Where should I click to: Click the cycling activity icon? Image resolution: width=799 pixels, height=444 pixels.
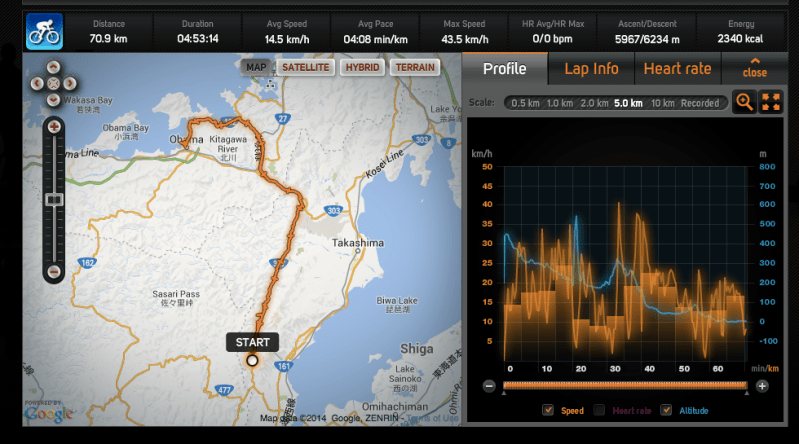point(43,32)
